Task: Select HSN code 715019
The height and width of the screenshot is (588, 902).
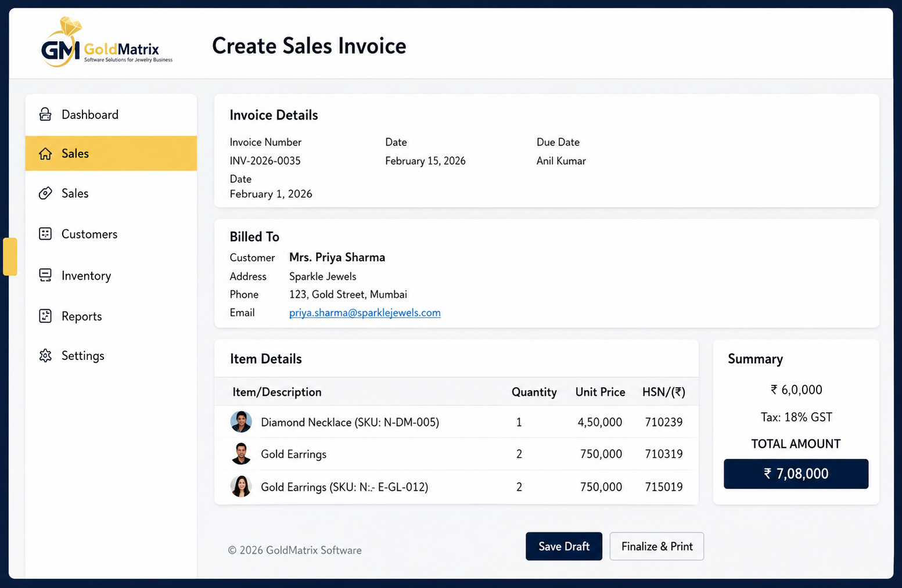Action: point(664,487)
